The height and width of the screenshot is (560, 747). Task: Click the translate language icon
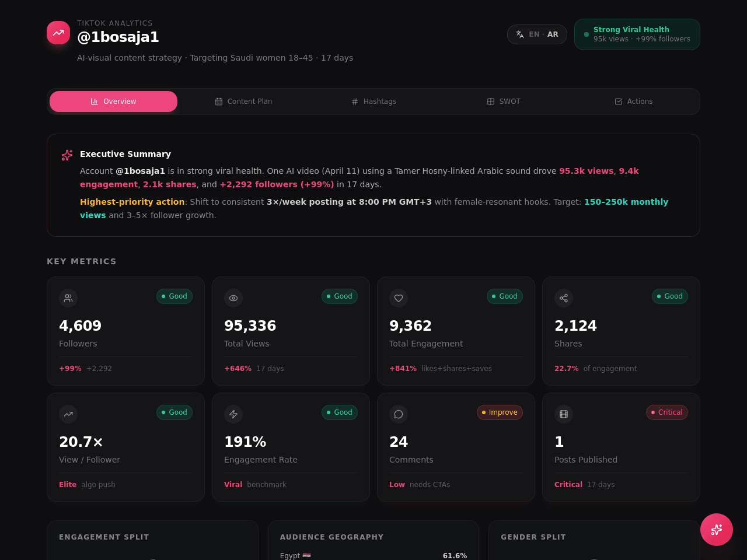(520, 34)
